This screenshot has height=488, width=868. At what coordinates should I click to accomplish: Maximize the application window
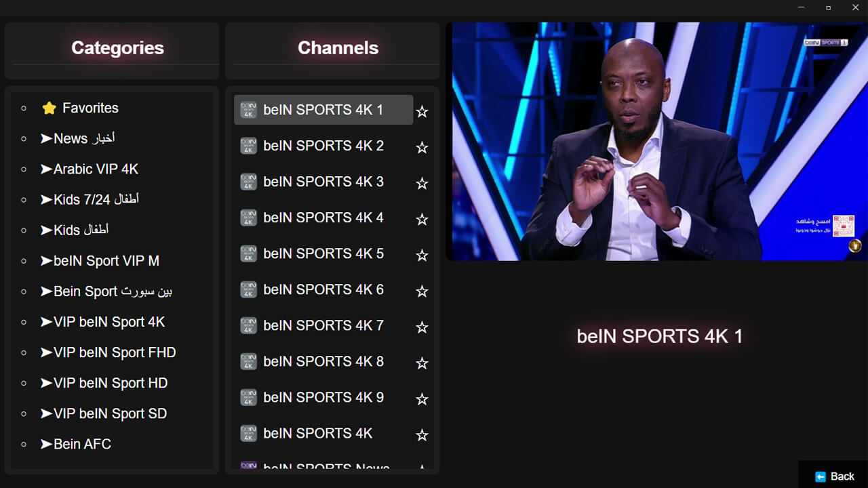click(x=828, y=7)
